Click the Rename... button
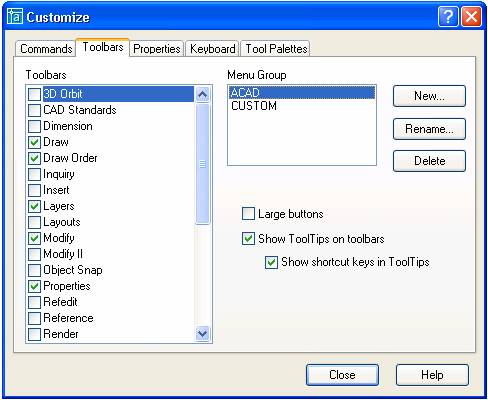The width and height of the screenshot is (488, 400). [429, 129]
